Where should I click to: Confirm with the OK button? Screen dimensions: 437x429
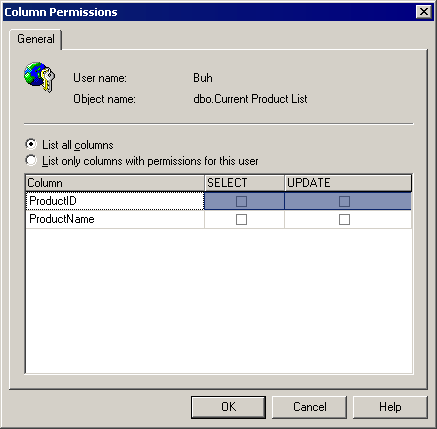point(228,407)
